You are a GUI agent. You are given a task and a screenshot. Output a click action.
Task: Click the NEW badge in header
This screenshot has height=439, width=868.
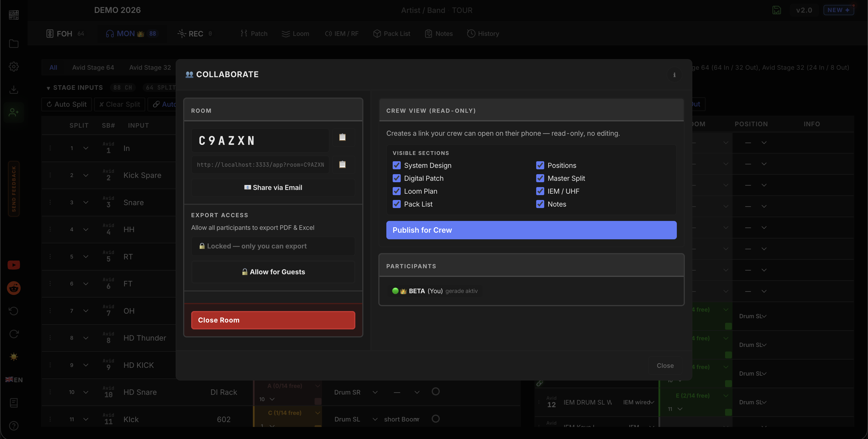point(838,10)
